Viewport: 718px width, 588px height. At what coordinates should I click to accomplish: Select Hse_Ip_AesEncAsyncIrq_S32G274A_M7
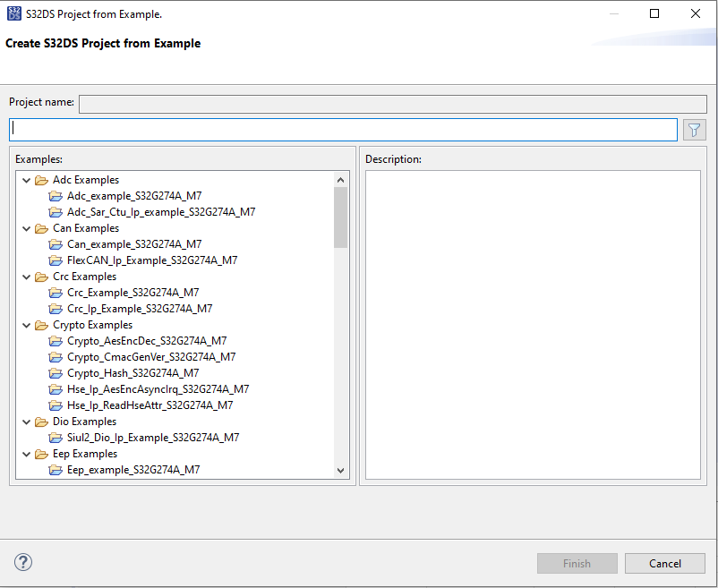tap(158, 389)
